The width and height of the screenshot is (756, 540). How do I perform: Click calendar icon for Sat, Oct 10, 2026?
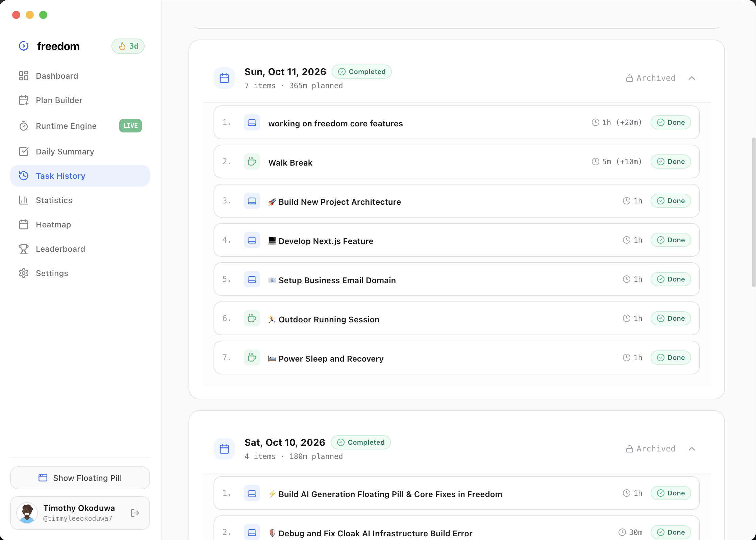tap(224, 449)
